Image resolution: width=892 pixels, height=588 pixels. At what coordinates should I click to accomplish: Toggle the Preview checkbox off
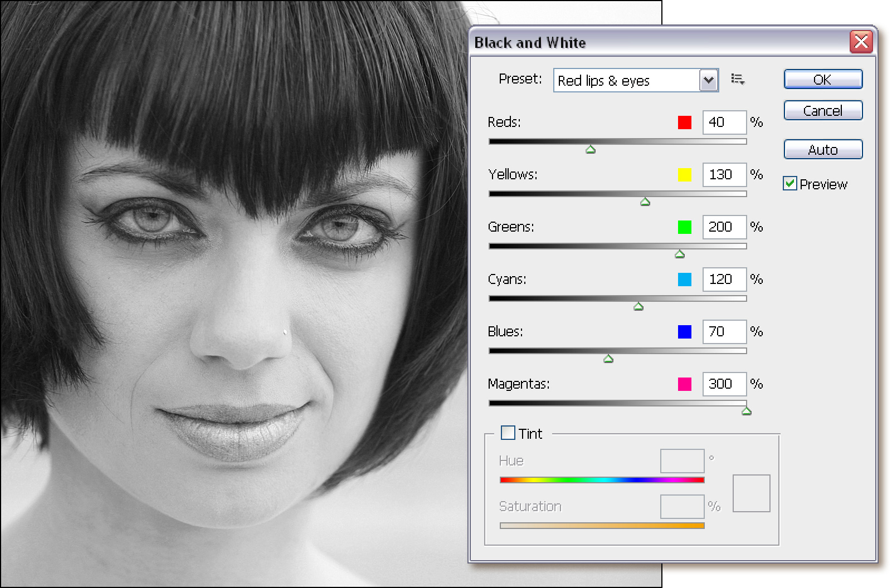789,183
